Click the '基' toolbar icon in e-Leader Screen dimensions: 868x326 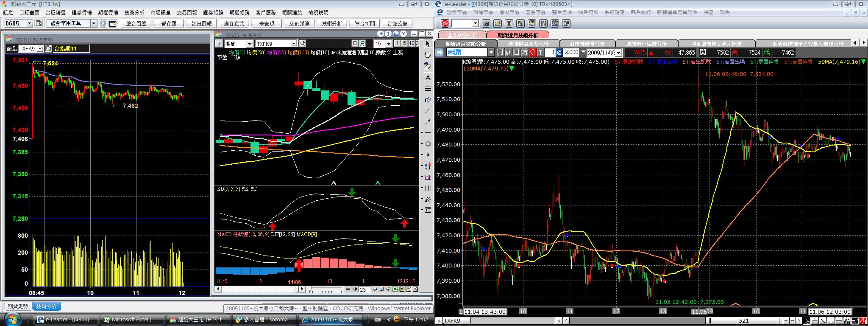point(543,23)
